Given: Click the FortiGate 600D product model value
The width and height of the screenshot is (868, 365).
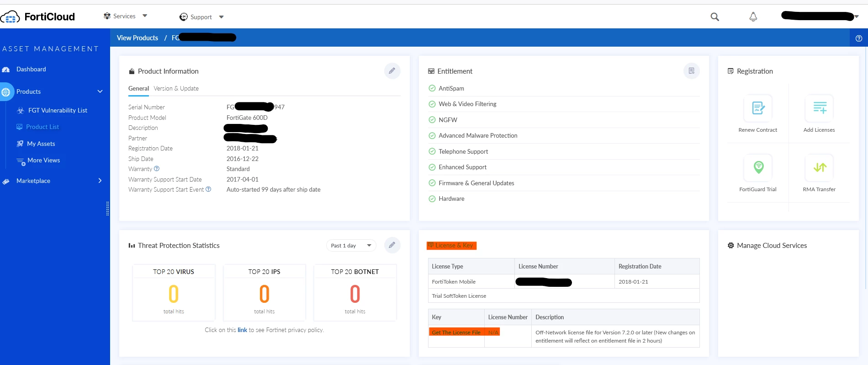Looking at the screenshot, I should pos(247,118).
